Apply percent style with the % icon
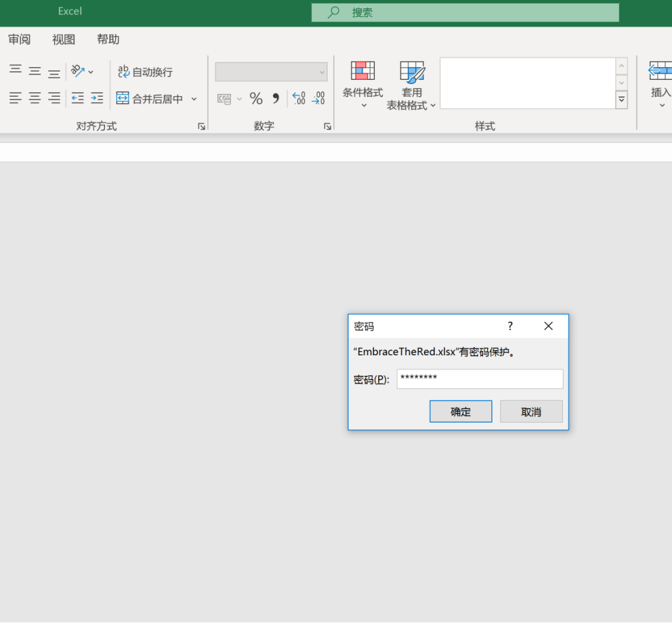Viewport: 672px width, 623px height. coord(256,98)
